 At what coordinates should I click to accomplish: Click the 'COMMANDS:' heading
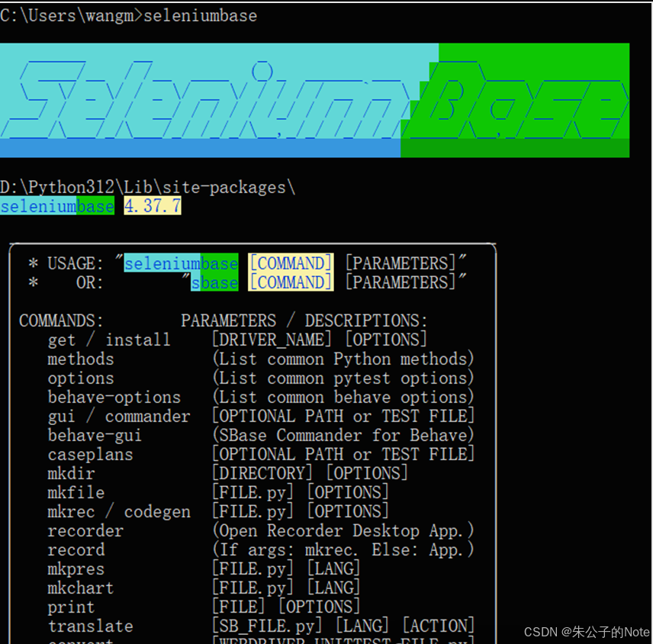pos(61,320)
